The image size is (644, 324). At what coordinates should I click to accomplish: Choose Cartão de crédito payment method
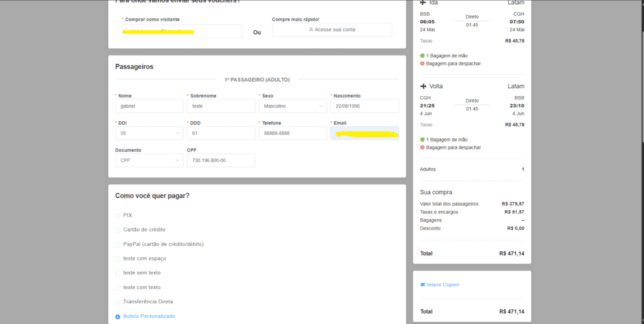click(x=118, y=230)
